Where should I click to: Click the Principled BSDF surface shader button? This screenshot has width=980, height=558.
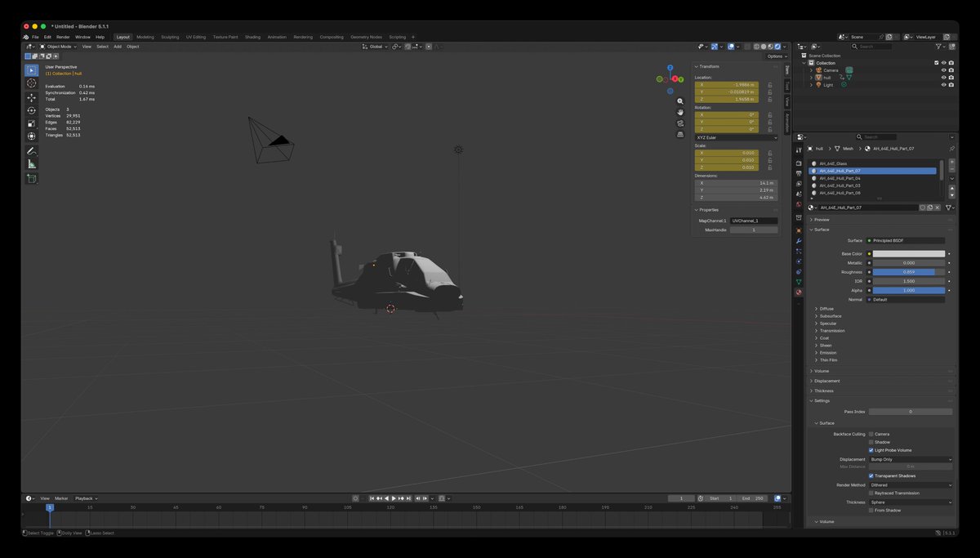click(x=906, y=240)
